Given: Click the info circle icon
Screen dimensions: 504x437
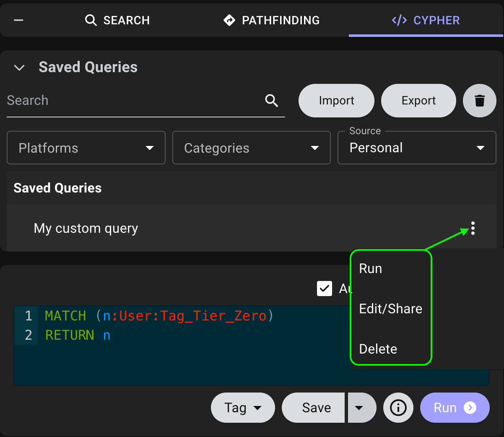Looking at the screenshot, I should pyautogui.click(x=398, y=408).
